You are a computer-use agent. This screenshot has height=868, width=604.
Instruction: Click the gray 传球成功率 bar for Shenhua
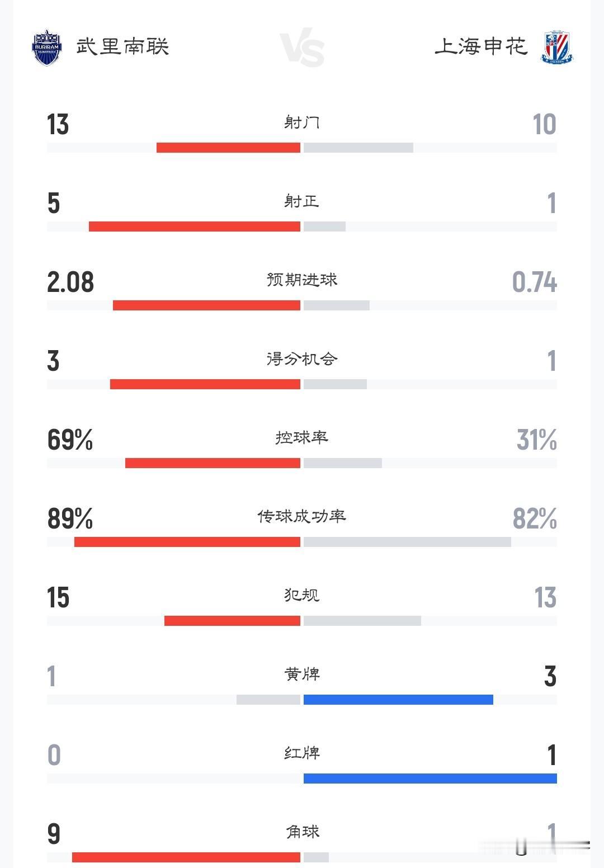pos(407,542)
